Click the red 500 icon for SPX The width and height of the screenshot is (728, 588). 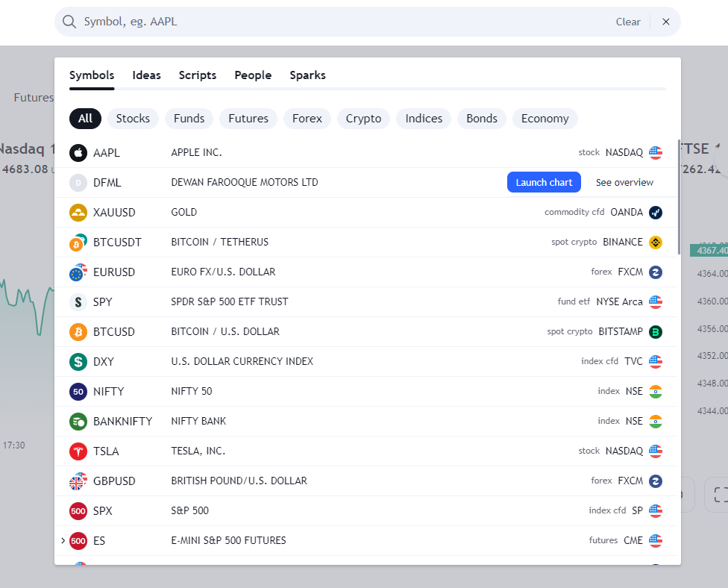[x=78, y=511]
